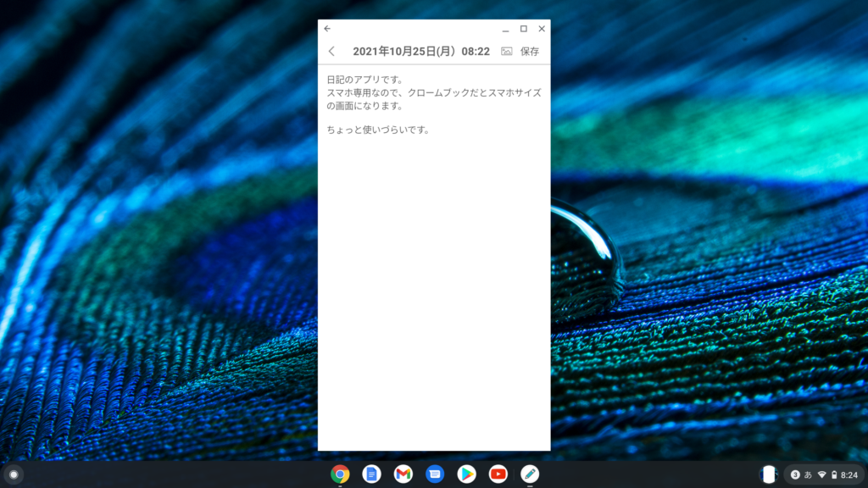Open YouTube from the shelf
The width and height of the screenshot is (868, 488).
pos(498,474)
